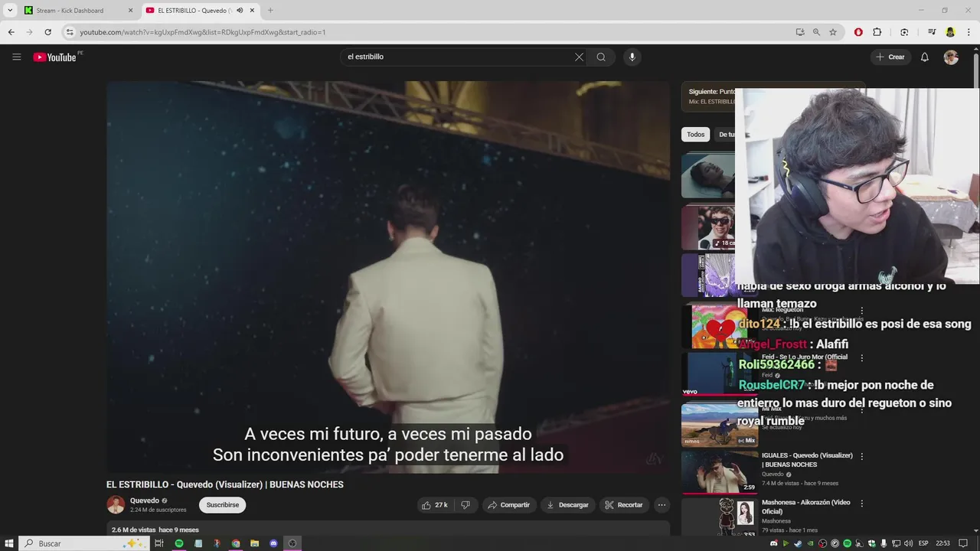Image resolution: width=980 pixels, height=551 pixels.
Task: Open the YouTube hamburger guide menu
Action: point(16,57)
